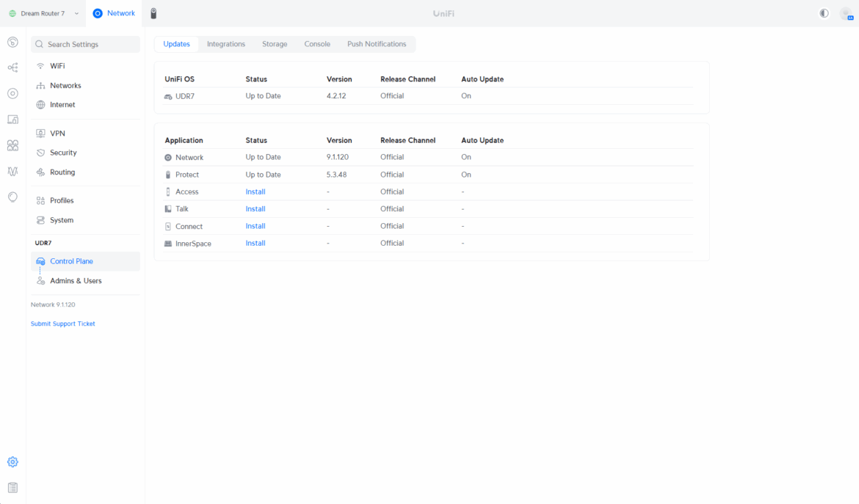Switch to the Network application tab

pos(114,14)
